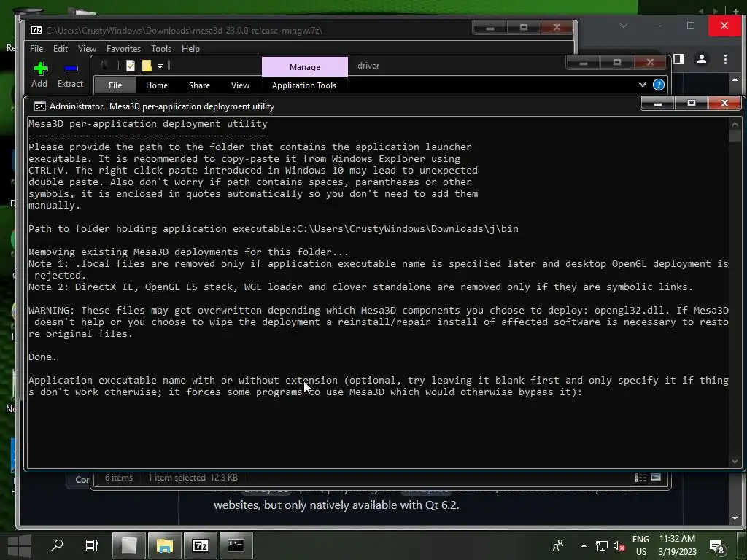Open the File tab in Explorer ribbon
The image size is (747, 560).
(x=115, y=85)
